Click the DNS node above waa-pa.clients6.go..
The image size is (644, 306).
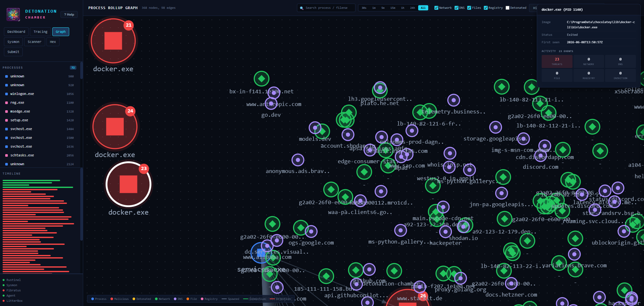(x=360, y=201)
